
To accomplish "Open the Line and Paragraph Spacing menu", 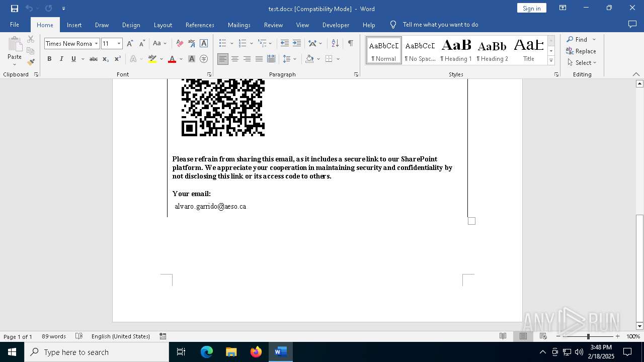I will pyautogui.click(x=289, y=59).
